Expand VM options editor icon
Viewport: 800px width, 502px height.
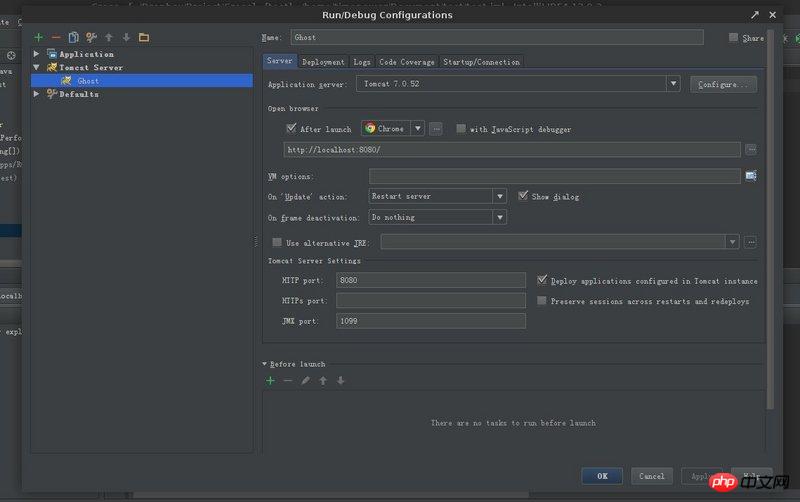tap(751, 176)
